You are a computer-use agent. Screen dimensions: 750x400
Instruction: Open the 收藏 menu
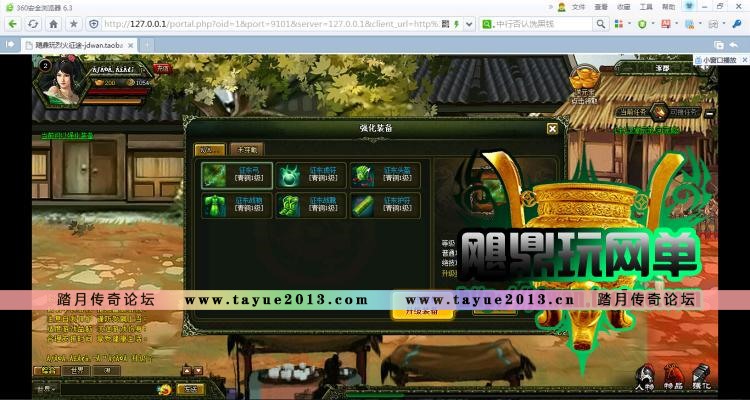[623, 7]
